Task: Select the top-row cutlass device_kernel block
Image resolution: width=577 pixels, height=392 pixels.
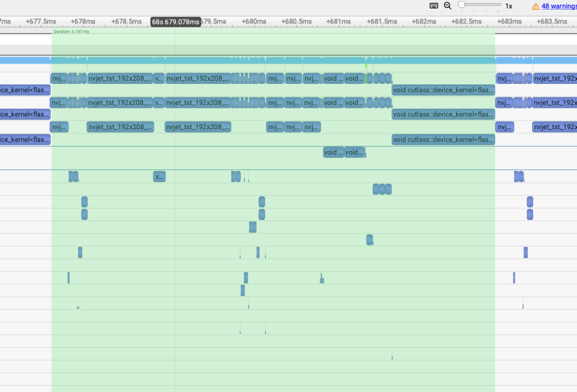Action: tap(443, 90)
